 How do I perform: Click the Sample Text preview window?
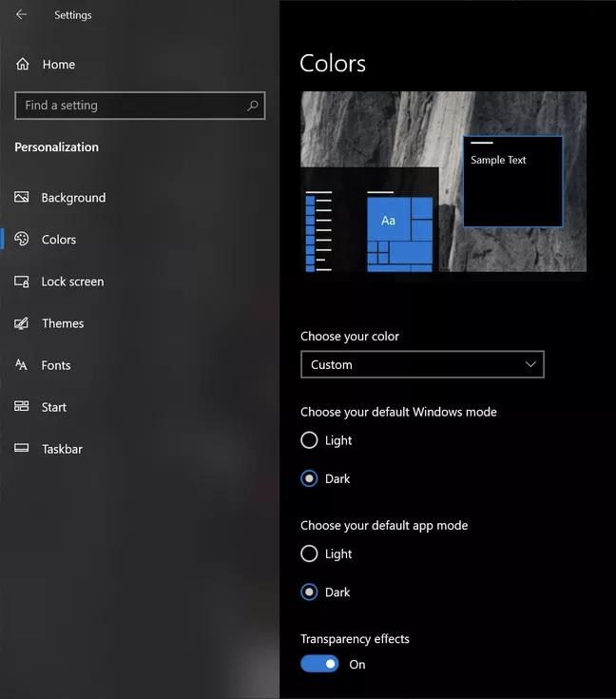512,182
